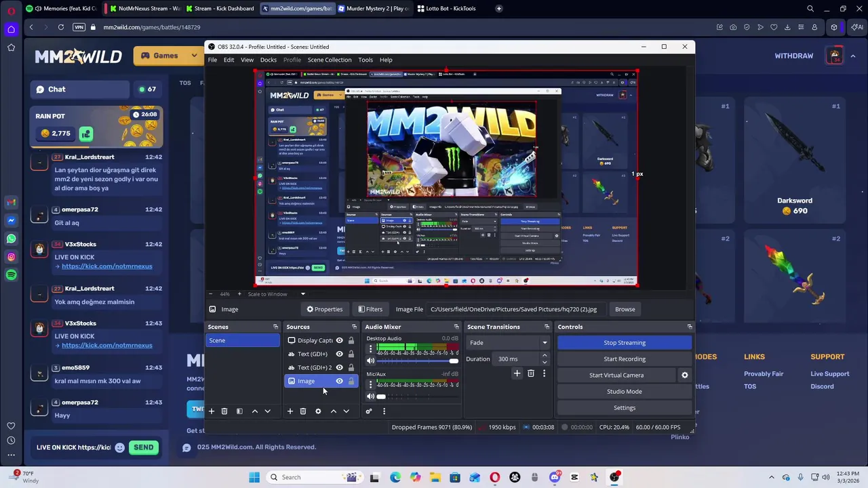Open OBS Tools menu
Image resolution: width=868 pixels, height=488 pixels.
point(366,60)
